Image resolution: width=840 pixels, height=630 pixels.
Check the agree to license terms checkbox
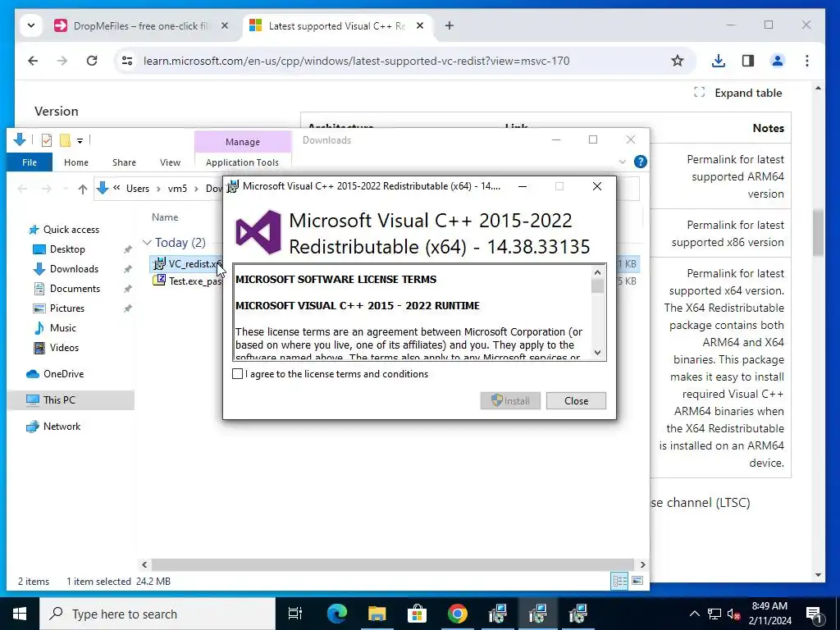(x=237, y=374)
